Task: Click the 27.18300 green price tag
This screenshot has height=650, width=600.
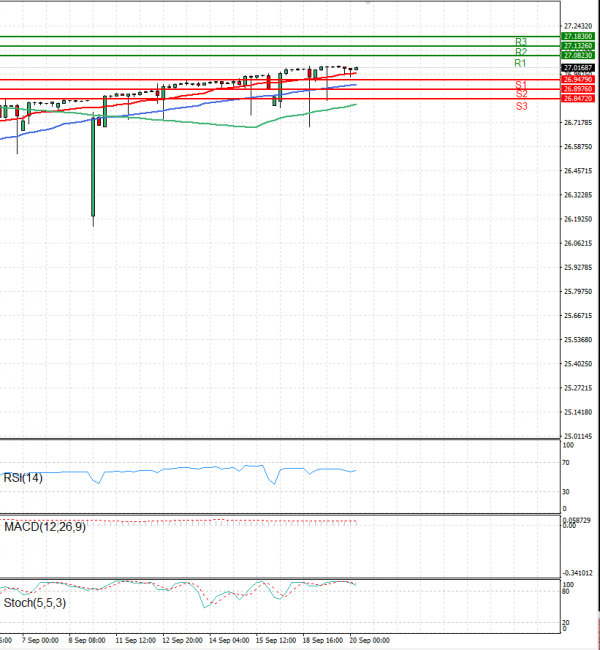Action: (579, 36)
